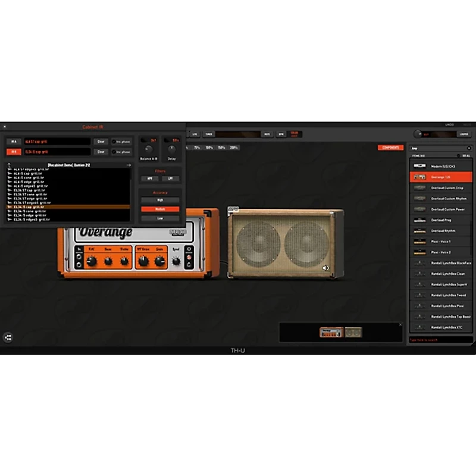Mute the cabinet using its speaker icon

326,268
